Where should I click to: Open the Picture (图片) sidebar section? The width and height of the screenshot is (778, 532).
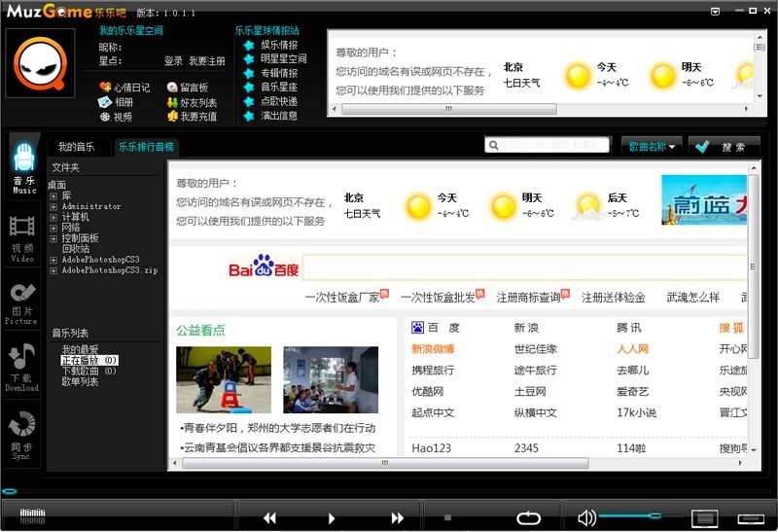click(x=22, y=301)
